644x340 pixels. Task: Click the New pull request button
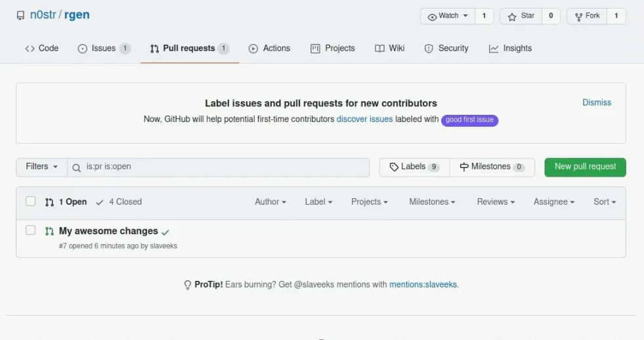(x=586, y=167)
